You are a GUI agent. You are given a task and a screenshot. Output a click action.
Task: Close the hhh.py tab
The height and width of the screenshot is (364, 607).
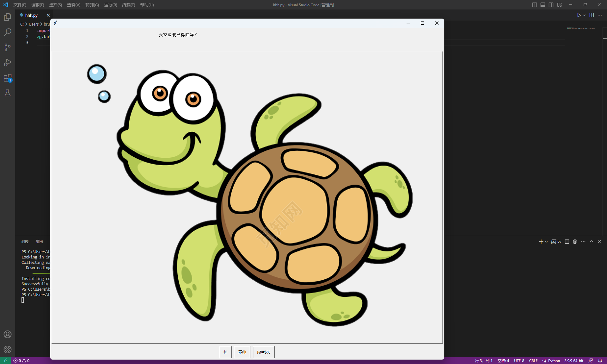[48, 15]
